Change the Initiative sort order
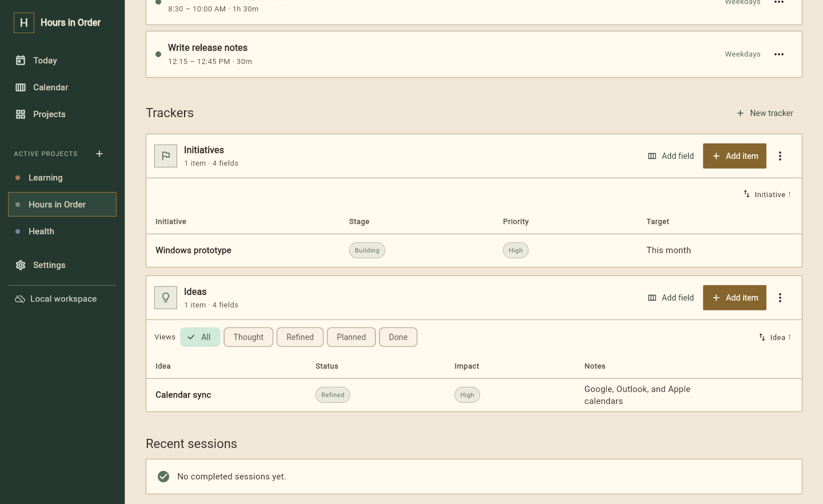 (768, 195)
